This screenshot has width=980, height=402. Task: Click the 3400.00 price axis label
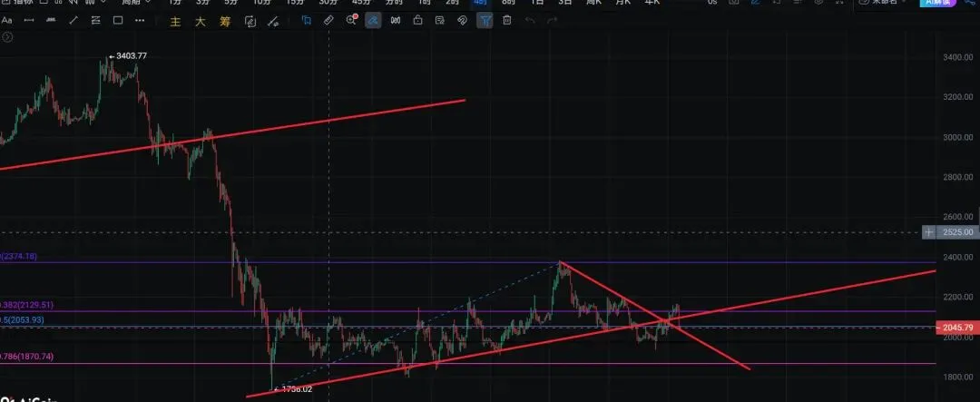957,58
